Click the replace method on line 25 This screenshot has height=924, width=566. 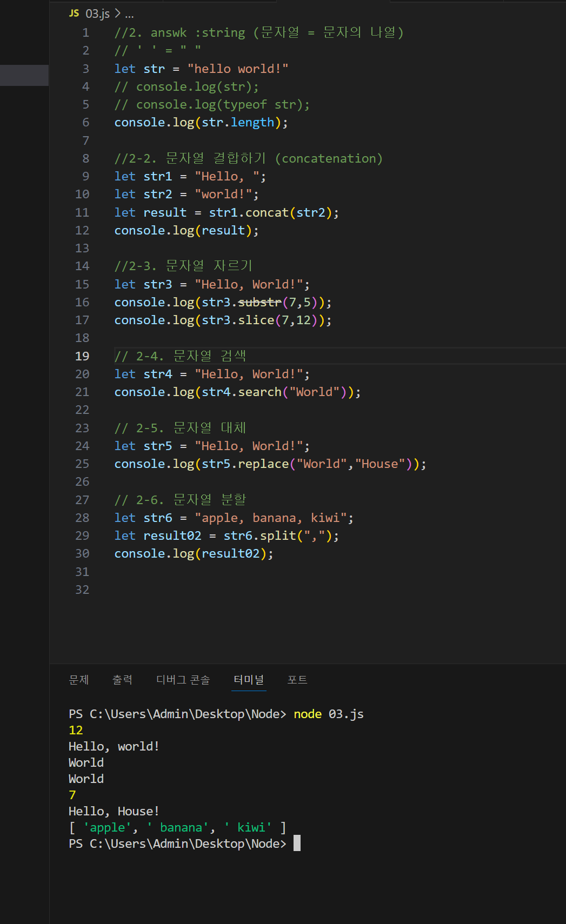point(263,464)
